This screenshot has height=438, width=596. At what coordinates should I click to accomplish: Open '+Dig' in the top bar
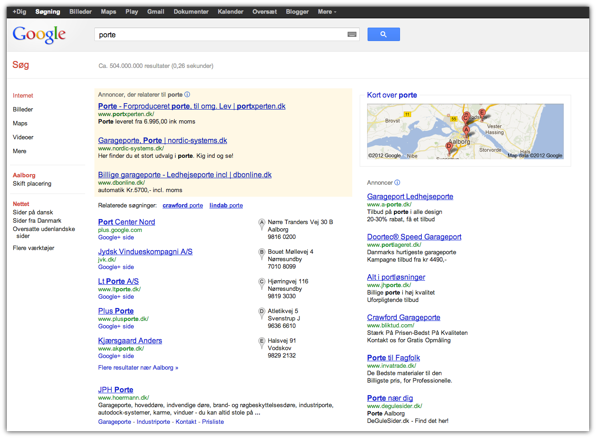(19, 12)
